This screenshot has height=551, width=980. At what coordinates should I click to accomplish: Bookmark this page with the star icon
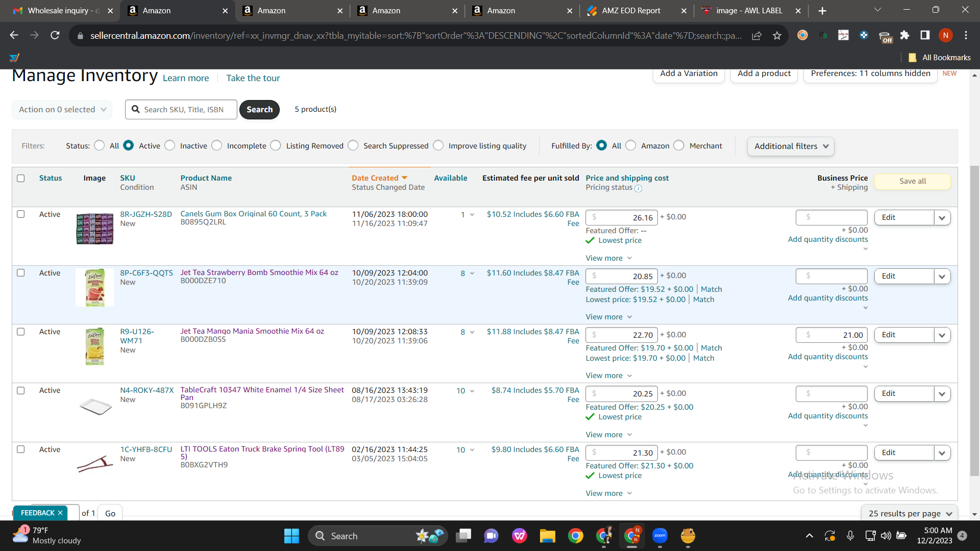(777, 35)
